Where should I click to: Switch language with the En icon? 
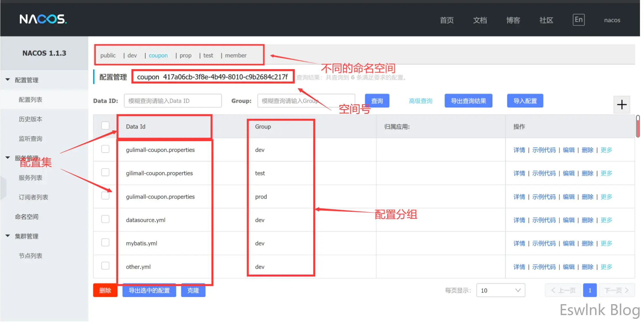[578, 20]
